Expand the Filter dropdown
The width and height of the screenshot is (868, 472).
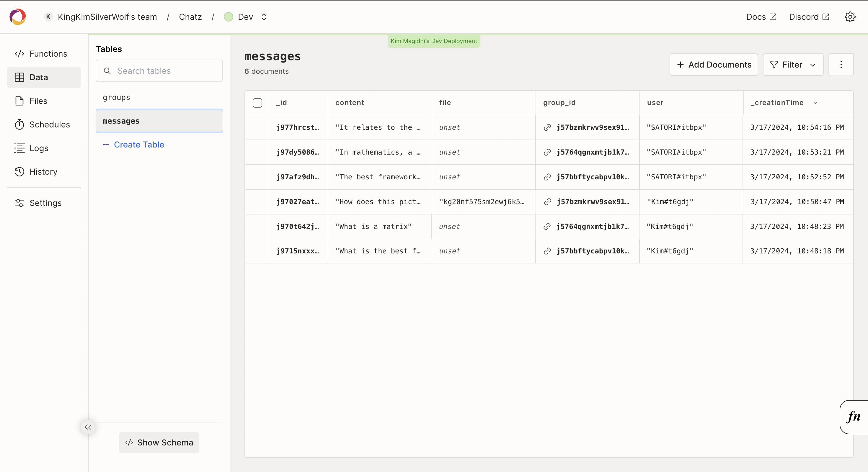pos(793,65)
